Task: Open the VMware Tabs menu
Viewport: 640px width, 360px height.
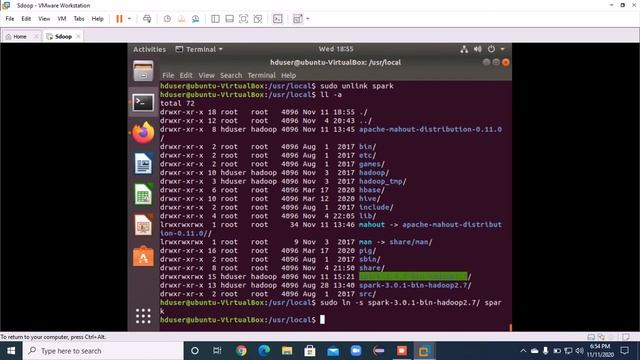Action: (79, 19)
